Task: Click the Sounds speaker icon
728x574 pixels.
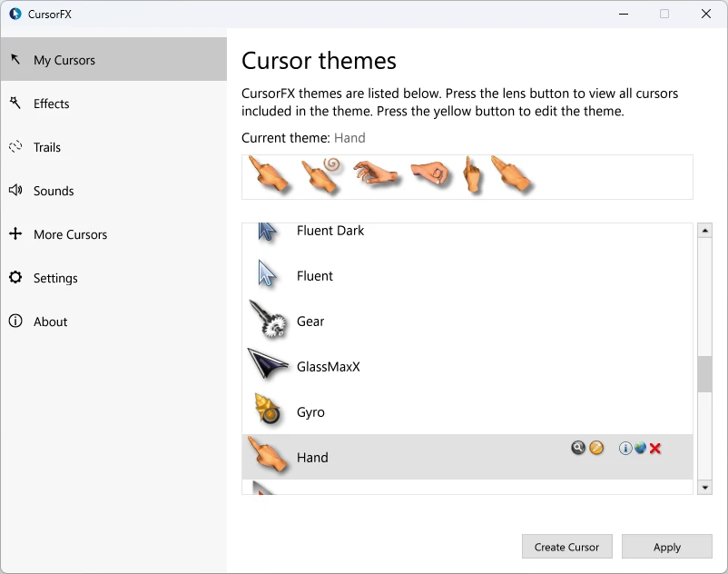Action: point(15,190)
